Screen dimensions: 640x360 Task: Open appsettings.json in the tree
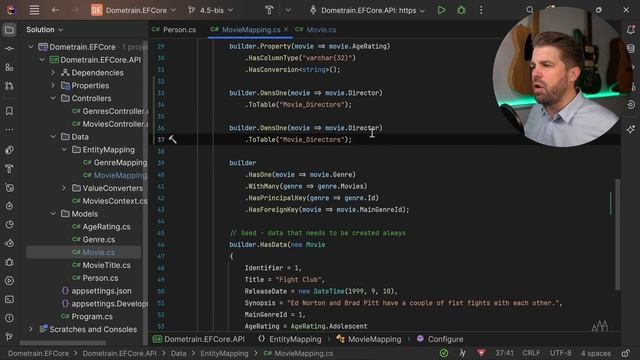(x=96, y=291)
